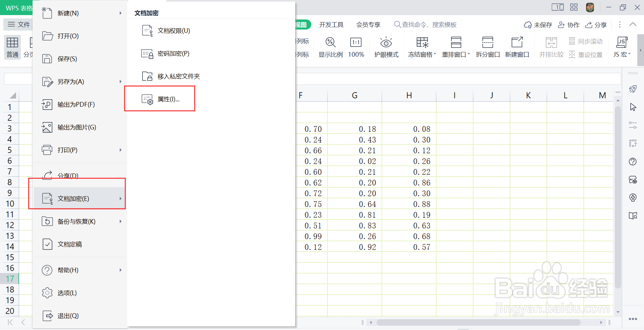Screen dimensions: 644x330
Task: Open 新建窗口 to create new window
Action: tap(517, 47)
